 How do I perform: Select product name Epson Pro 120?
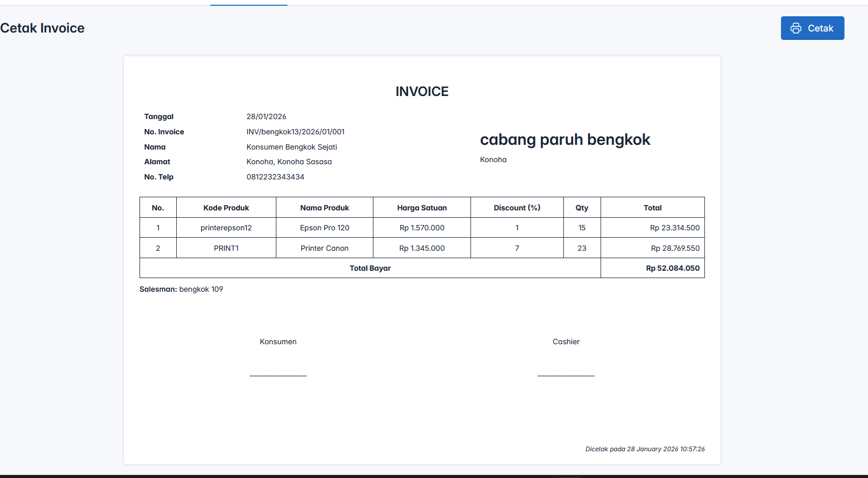(325, 228)
